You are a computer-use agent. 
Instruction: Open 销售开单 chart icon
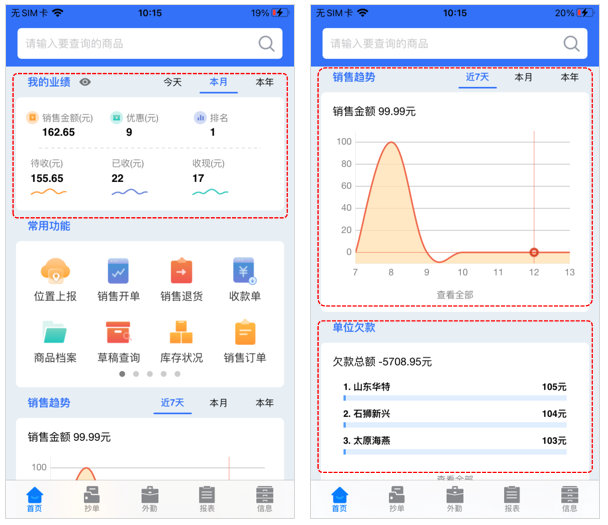click(x=118, y=271)
